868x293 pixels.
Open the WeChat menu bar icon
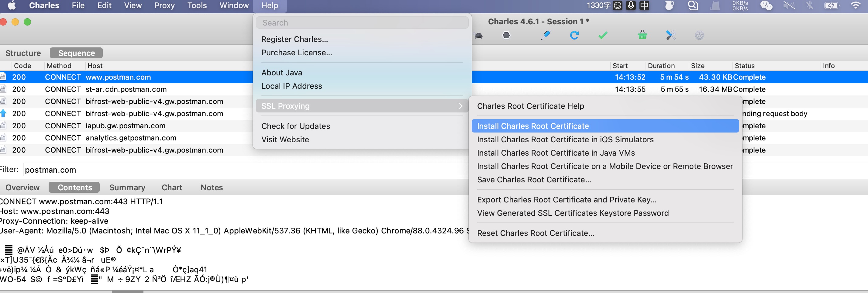point(766,6)
